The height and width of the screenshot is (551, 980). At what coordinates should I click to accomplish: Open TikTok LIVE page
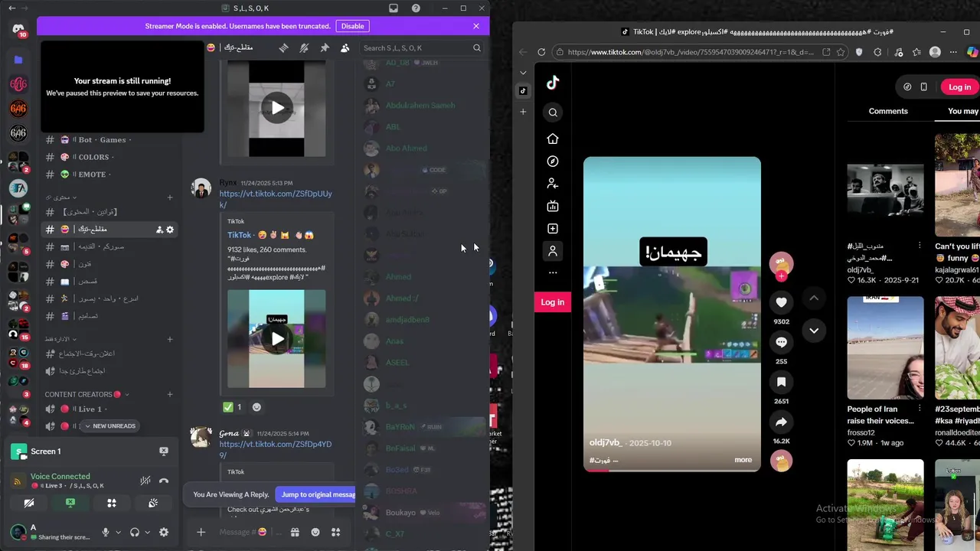pos(553,206)
